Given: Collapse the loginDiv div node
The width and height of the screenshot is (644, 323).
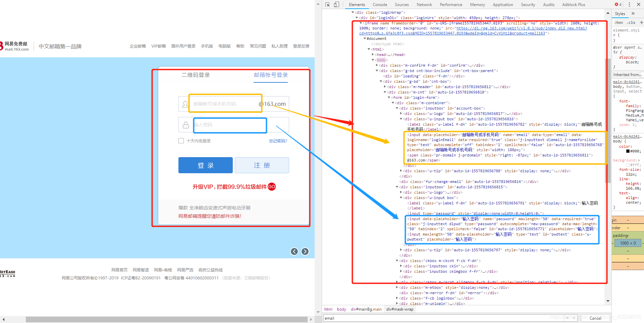Looking at the screenshot, I should point(357,18).
